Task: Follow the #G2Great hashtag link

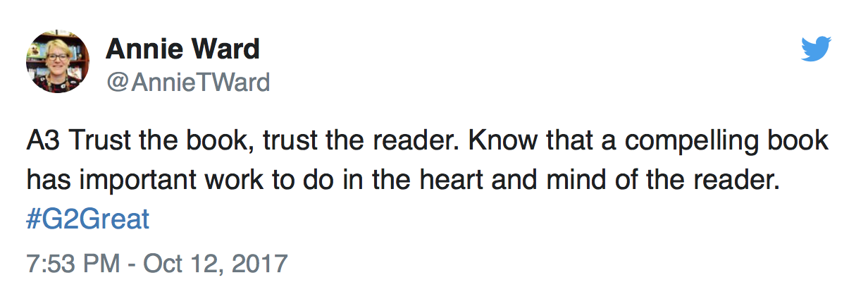Action: (x=88, y=219)
